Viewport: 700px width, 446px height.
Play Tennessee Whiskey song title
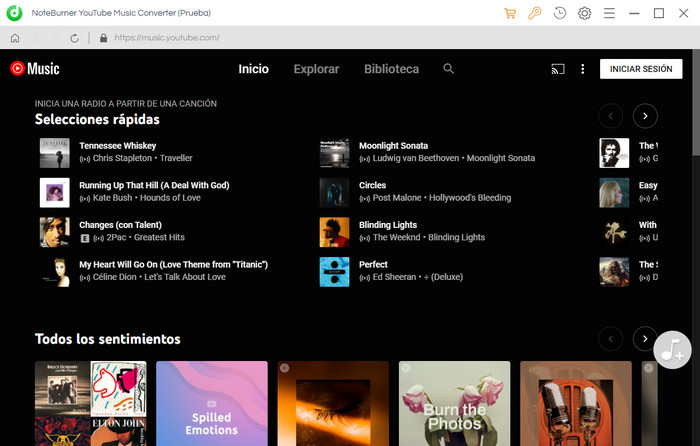coord(118,146)
